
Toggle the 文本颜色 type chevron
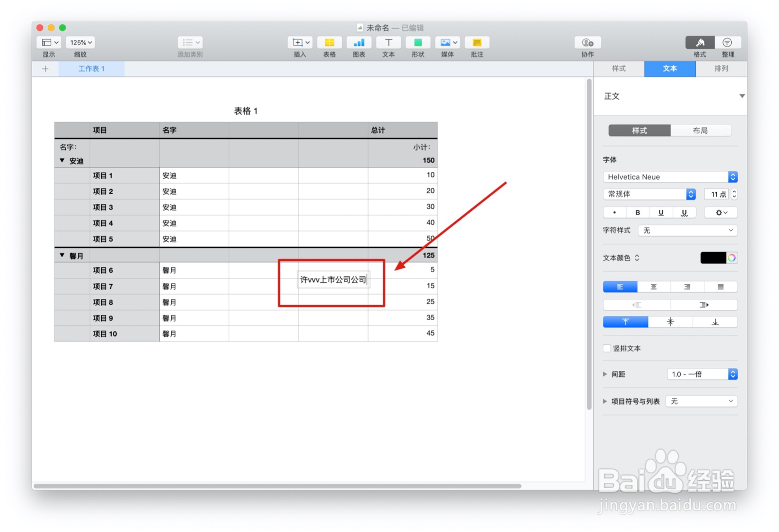pos(637,258)
